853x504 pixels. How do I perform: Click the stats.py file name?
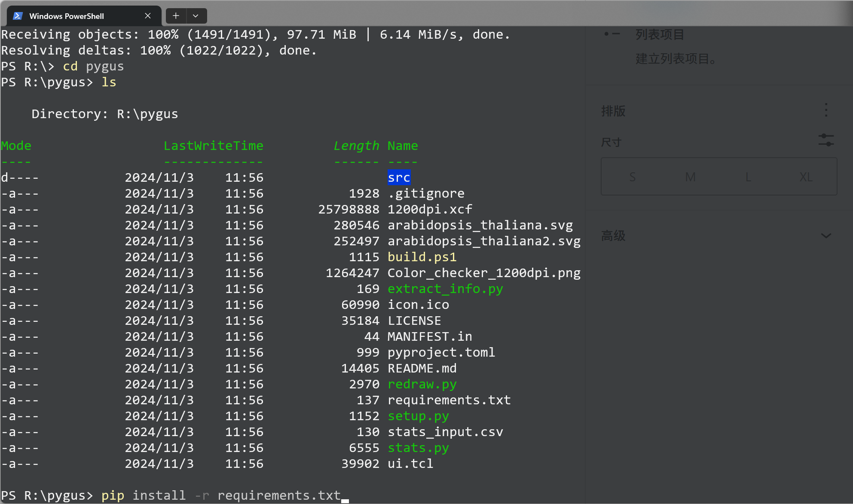(418, 448)
